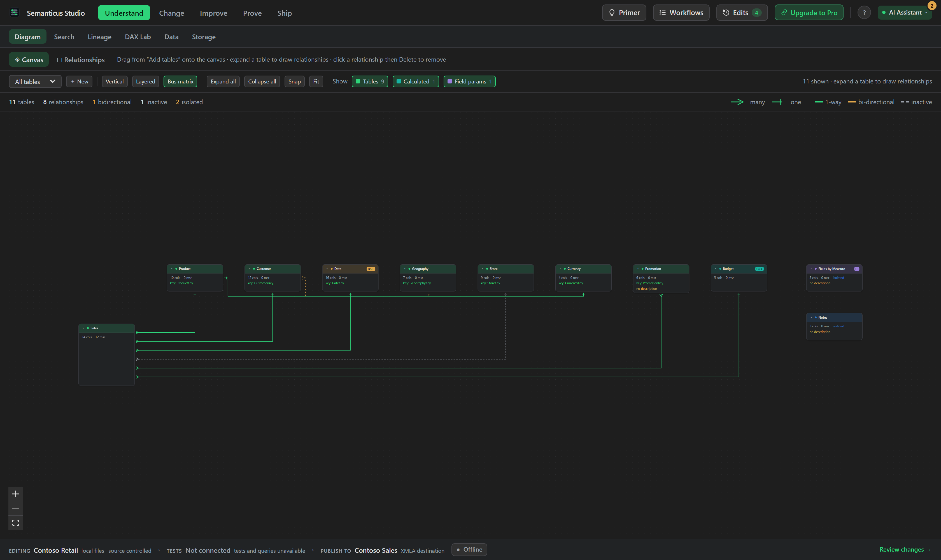The height and width of the screenshot is (560, 941).
Task: Click the Edits count badge 4
Action: (756, 13)
